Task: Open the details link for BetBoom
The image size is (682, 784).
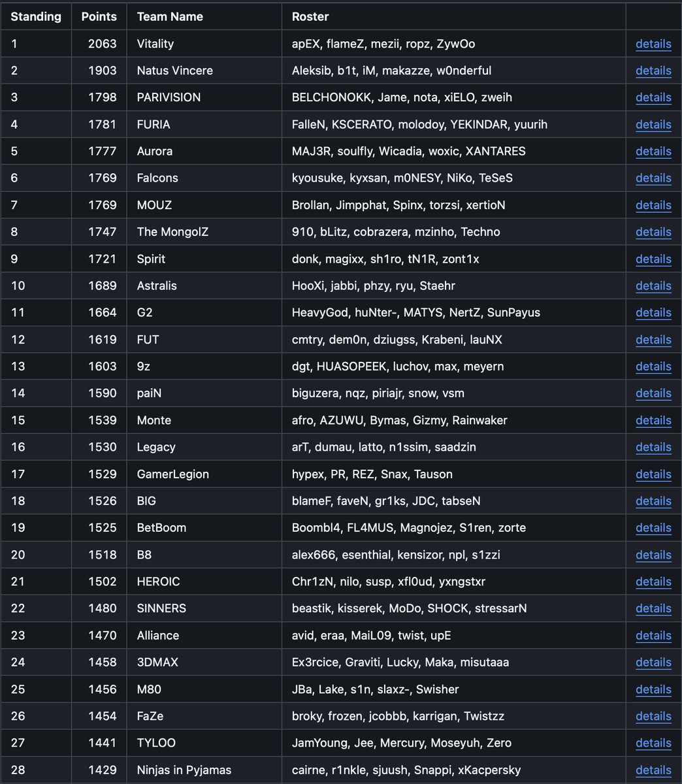Action: (653, 528)
